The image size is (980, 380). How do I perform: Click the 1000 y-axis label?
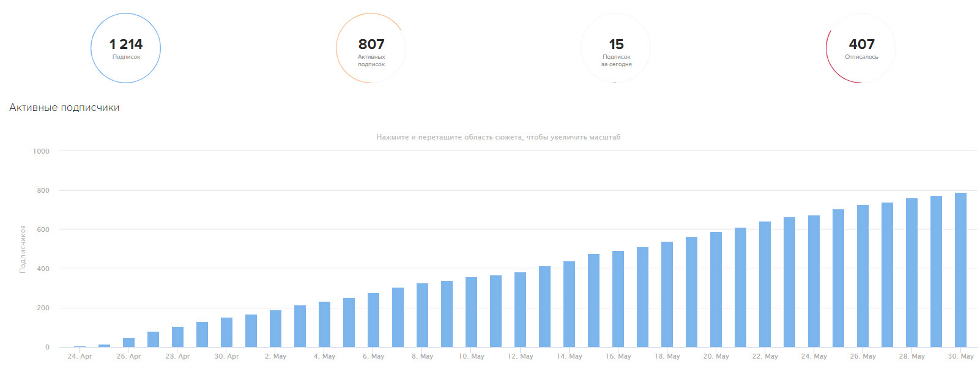coord(41,151)
